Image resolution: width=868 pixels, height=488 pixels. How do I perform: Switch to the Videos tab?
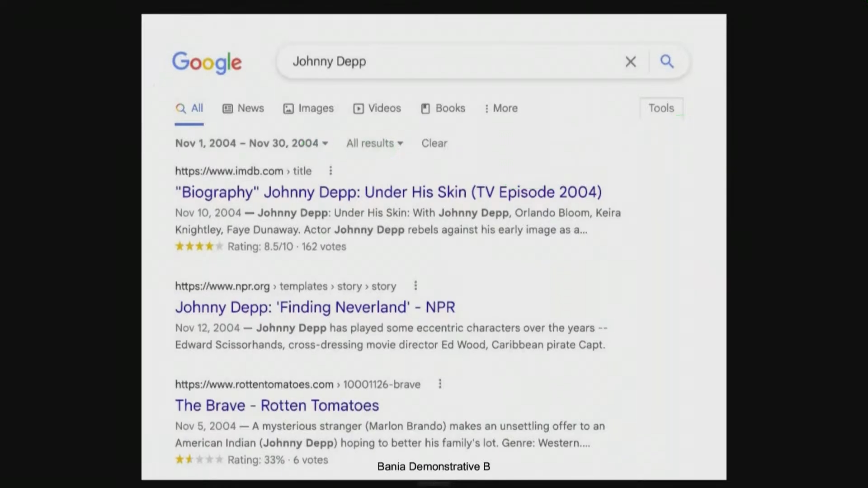click(377, 108)
